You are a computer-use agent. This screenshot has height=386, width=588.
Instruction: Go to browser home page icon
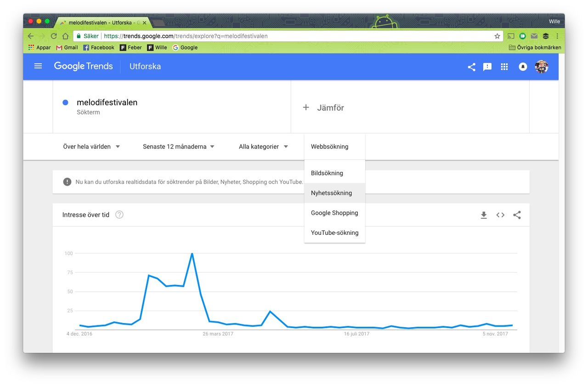point(65,36)
